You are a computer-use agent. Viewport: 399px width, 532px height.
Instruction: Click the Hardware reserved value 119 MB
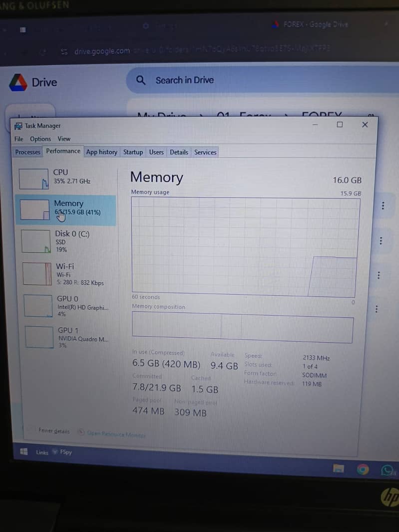point(312,384)
